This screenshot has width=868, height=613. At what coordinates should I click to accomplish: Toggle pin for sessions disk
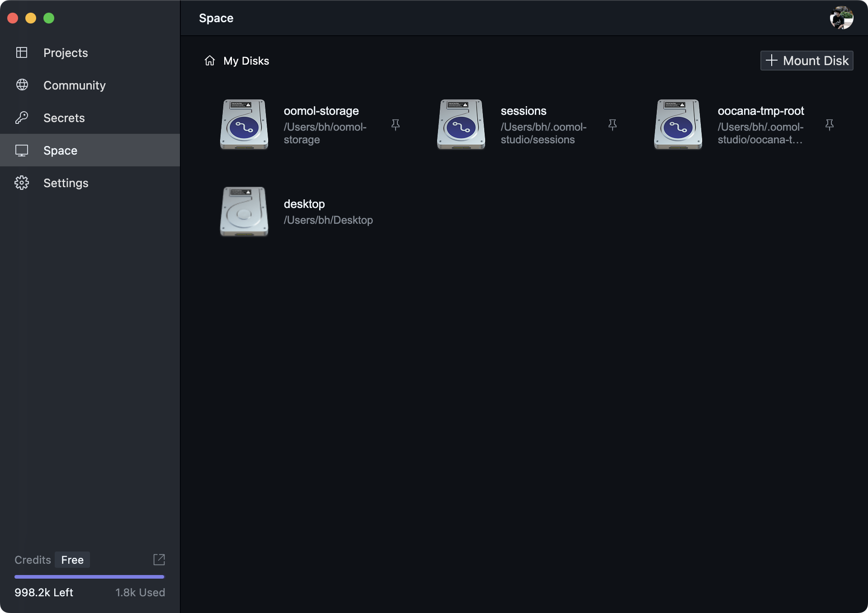coord(613,125)
